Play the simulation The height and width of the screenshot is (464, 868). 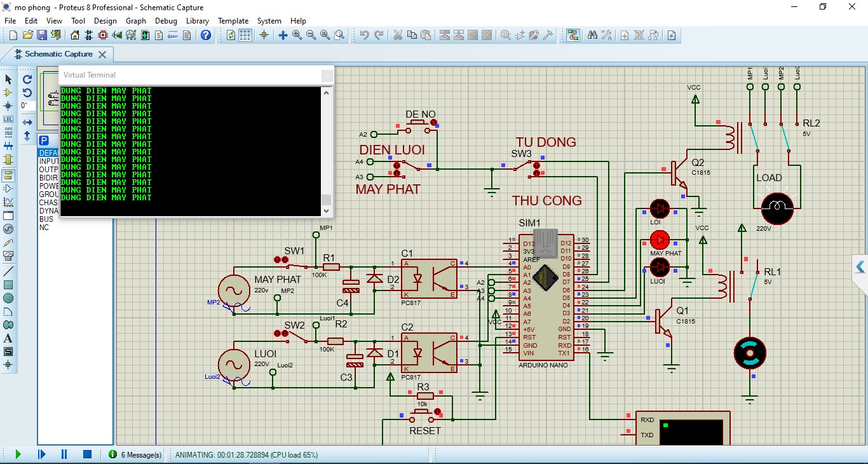click(18, 454)
